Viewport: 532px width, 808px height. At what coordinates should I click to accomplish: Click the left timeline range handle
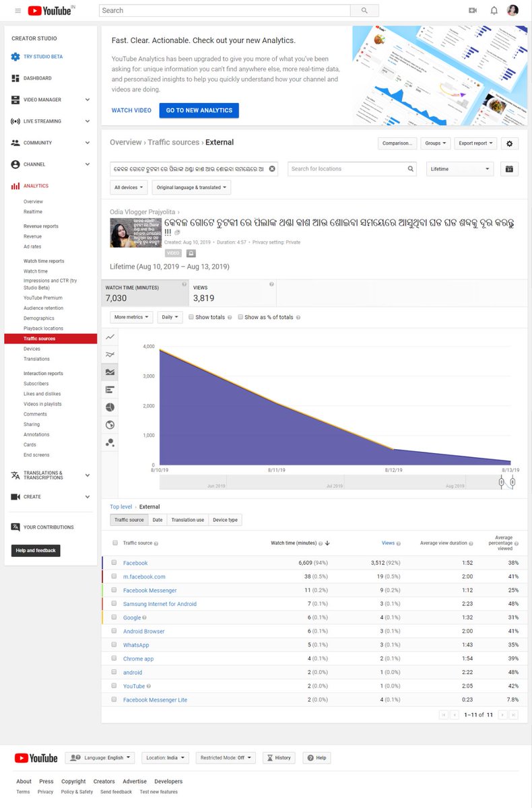coord(502,482)
